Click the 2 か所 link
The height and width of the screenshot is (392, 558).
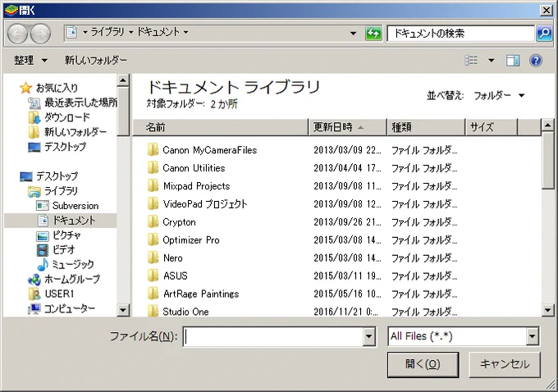224,104
